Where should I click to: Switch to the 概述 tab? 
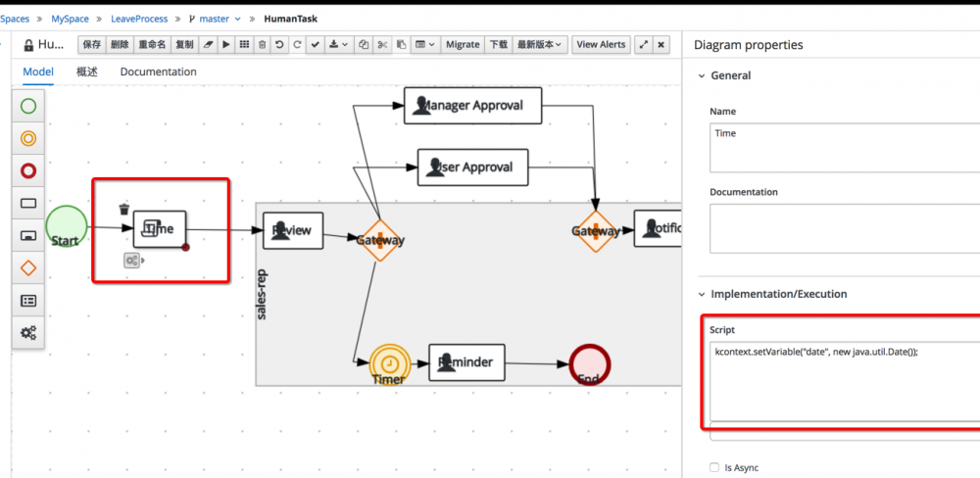click(87, 72)
